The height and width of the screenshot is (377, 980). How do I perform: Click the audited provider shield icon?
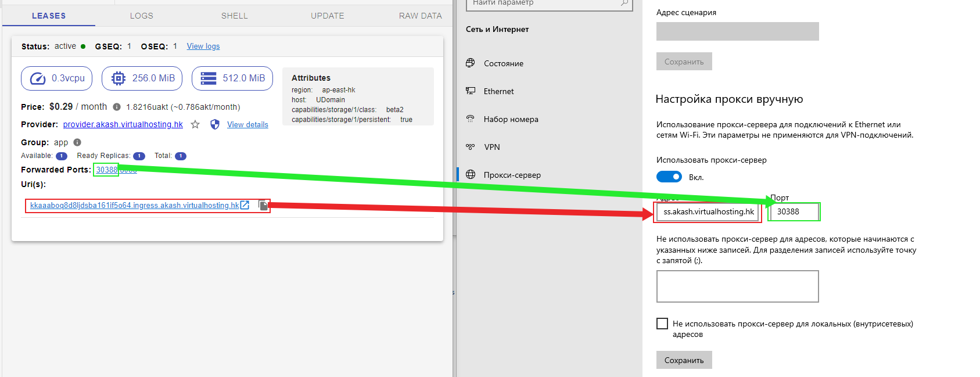pos(215,124)
